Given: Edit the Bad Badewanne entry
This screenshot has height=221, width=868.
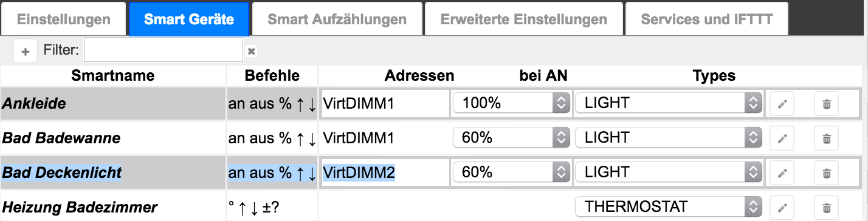Looking at the screenshot, I should [782, 138].
